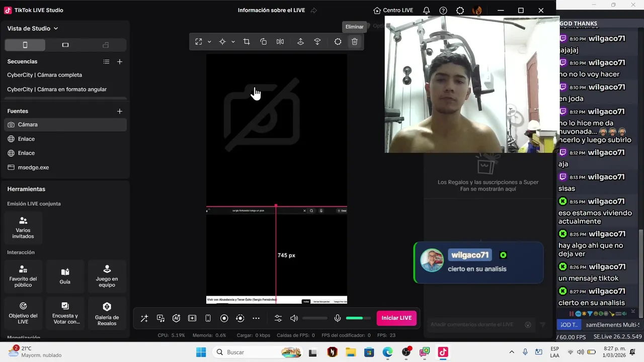This screenshot has height=362, width=644.
Task: Click the AI tools icon
Action: coord(176,318)
